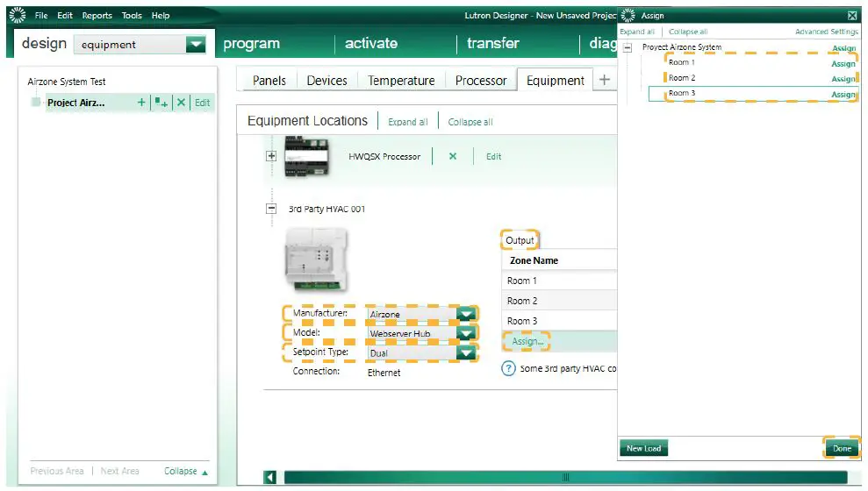The height and width of the screenshot is (491, 868).
Task: Click Airzone System Test project title
Action: coord(67,82)
